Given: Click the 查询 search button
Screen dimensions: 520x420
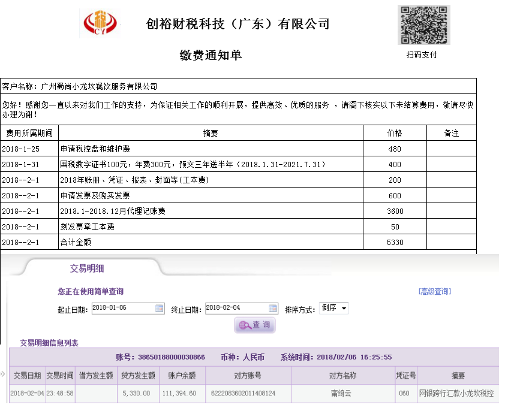Looking at the screenshot, I should (255, 325).
